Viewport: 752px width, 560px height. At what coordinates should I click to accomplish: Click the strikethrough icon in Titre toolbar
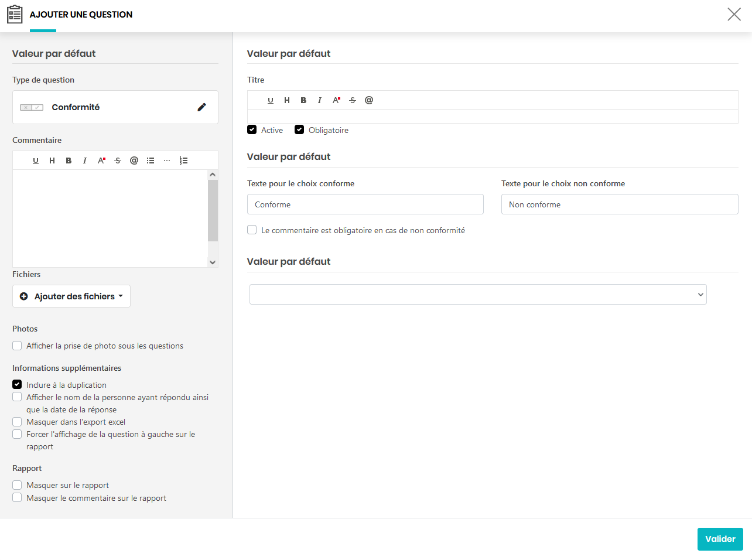pyautogui.click(x=353, y=100)
